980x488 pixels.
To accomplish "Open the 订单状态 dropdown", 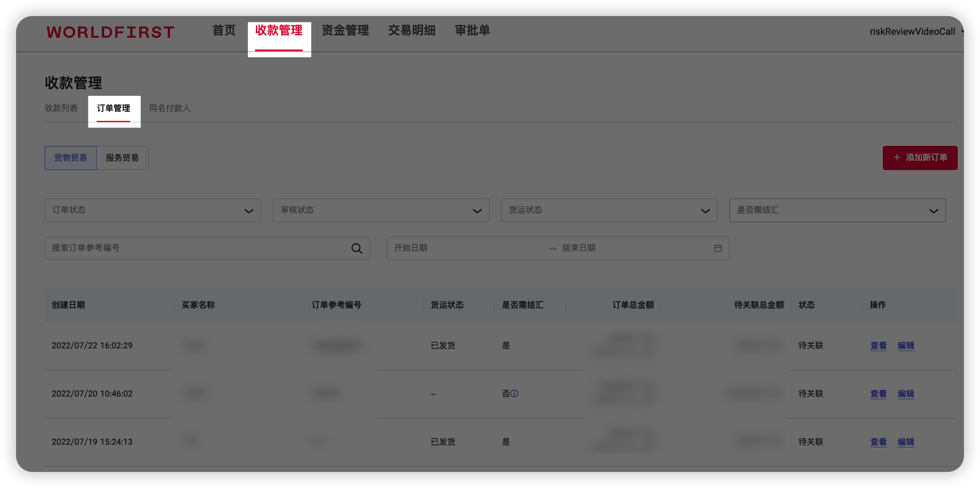I will (x=152, y=210).
